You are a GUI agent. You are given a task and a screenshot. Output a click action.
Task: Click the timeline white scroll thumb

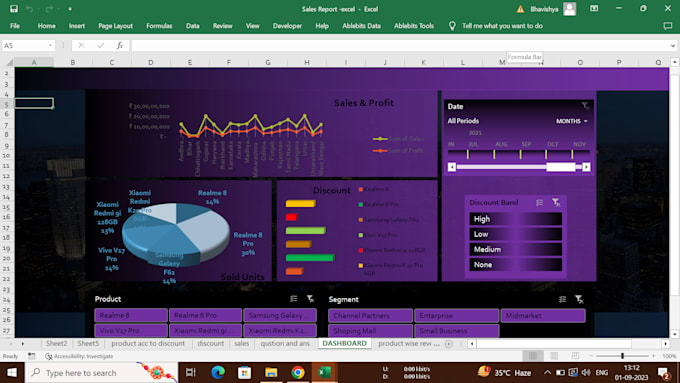[x=561, y=167]
